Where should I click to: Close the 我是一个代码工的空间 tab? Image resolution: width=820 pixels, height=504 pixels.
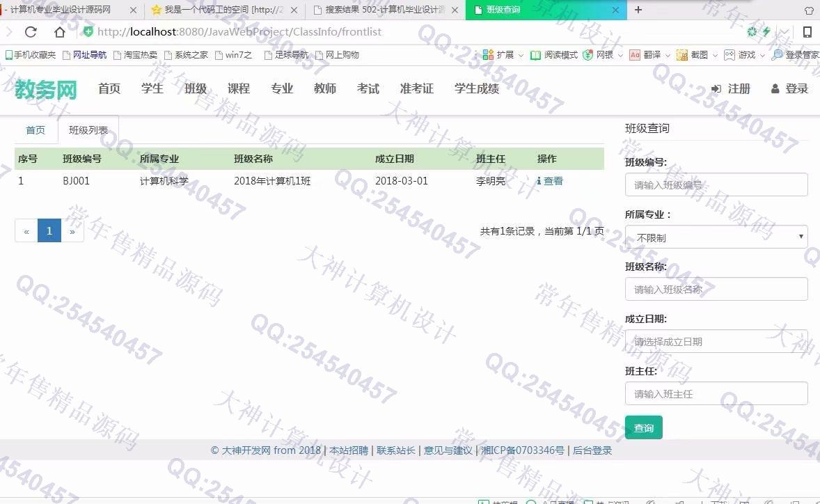(294, 10)
